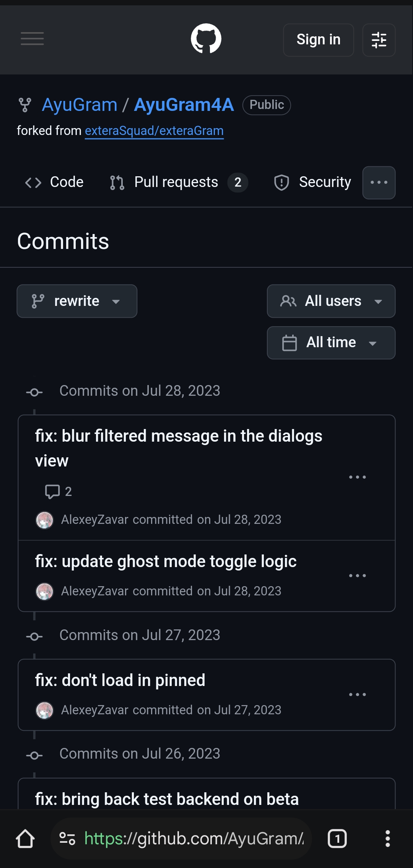Show options for don't load in pinned commit
This screenshot has width=413, height=868.
pos(357,694)
